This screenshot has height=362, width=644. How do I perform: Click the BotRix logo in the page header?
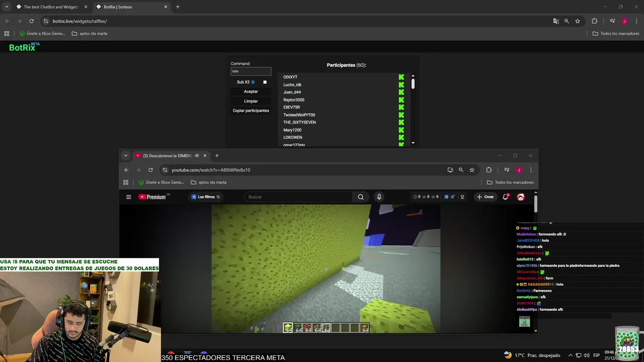(x=24, y=47)
